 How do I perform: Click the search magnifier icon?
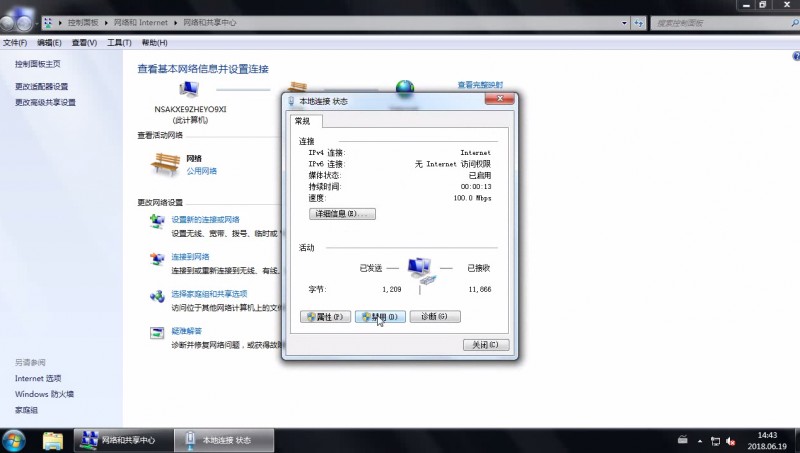[795, 23]
